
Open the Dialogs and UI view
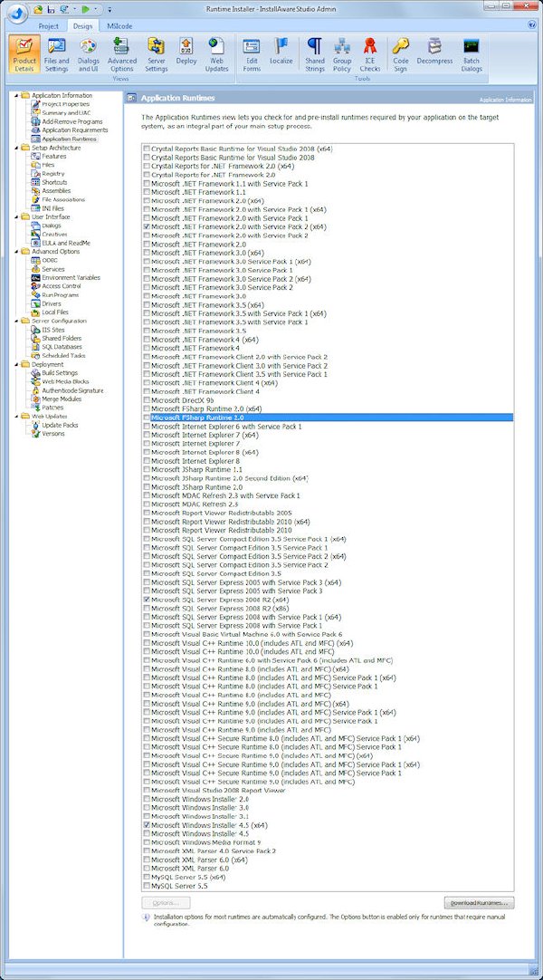click(89, 54)
